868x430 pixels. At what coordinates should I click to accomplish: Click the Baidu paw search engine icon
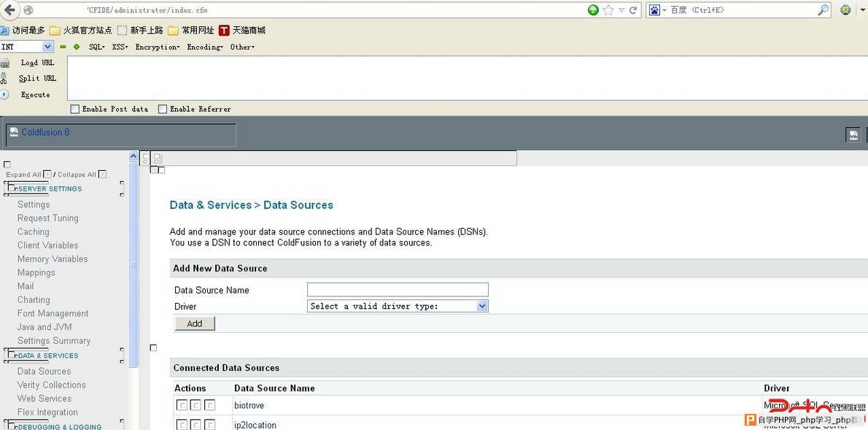(x=655, y=10)
